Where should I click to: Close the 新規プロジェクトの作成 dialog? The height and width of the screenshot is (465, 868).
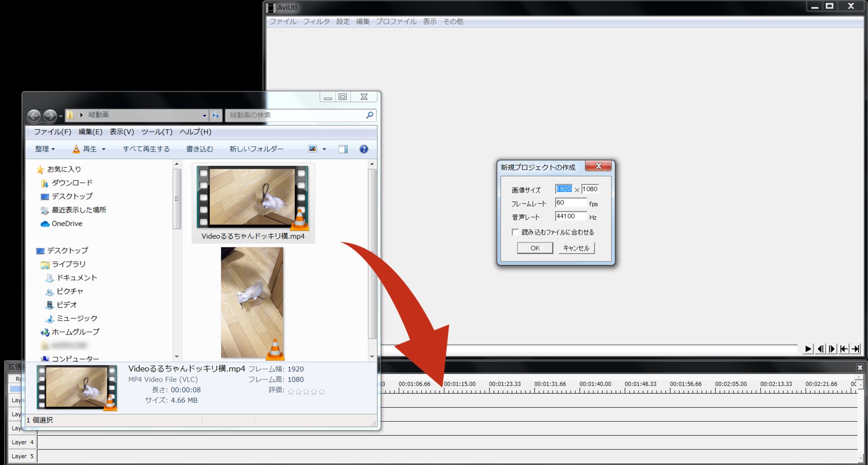pos(598,166)
